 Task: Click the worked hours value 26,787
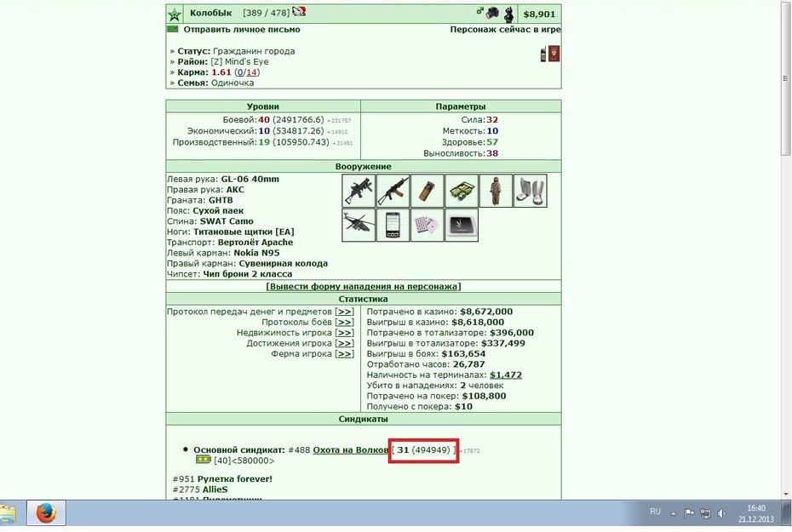pyautogui.click(x=468, y=364)
